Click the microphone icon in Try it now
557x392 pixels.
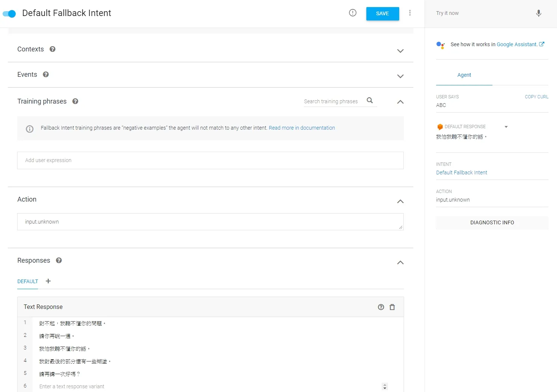538,13
